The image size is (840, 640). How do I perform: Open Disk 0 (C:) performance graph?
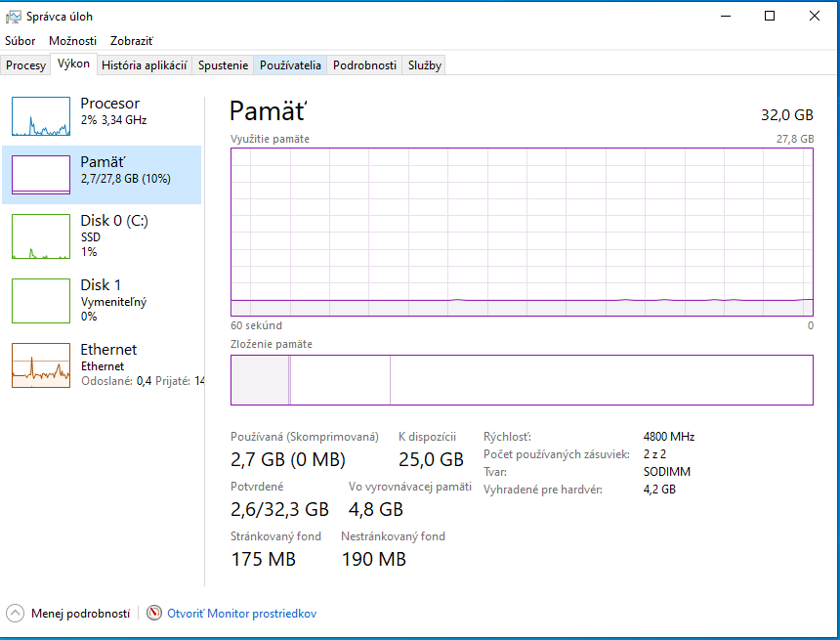41,235
